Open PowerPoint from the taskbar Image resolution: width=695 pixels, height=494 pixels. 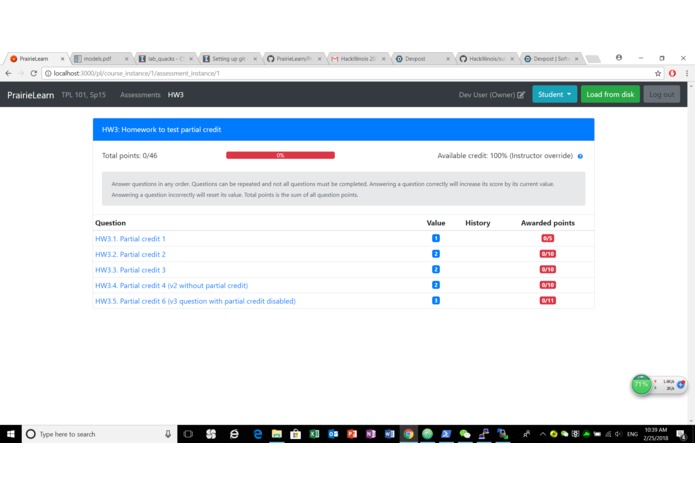[352, 434]
